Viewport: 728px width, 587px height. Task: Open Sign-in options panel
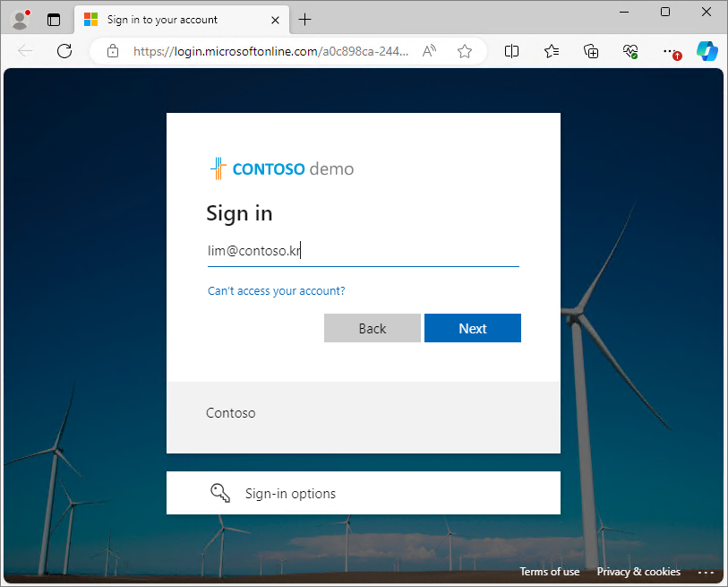[x=363, y=493]
